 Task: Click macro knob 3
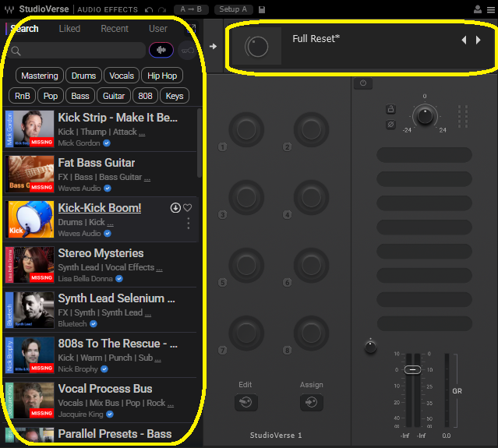coord(246,197)
